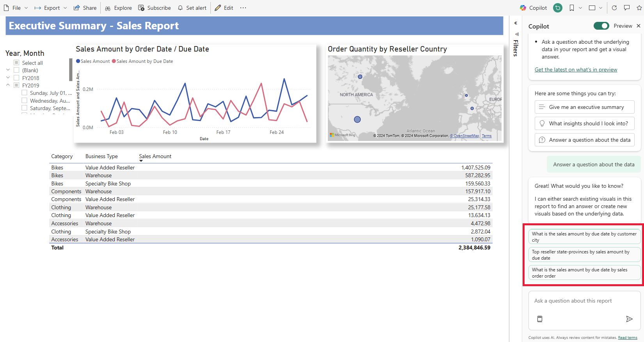Check the Sunday, July 01 checkbox

(x=24, y=93)
